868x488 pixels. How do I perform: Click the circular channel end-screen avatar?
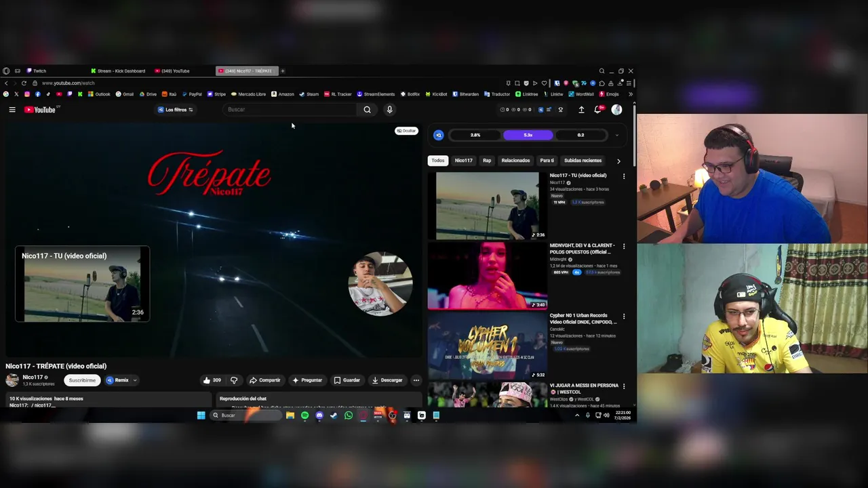click(x=380, y=284)
